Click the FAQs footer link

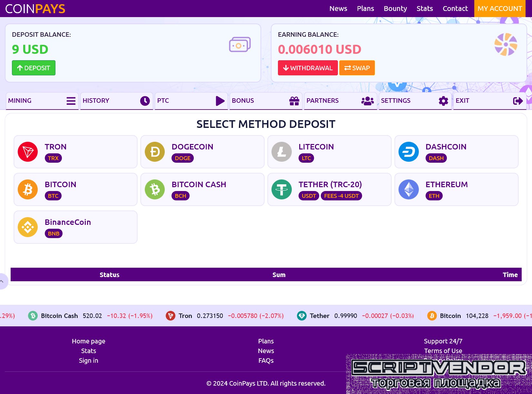(x=266, y=360)
